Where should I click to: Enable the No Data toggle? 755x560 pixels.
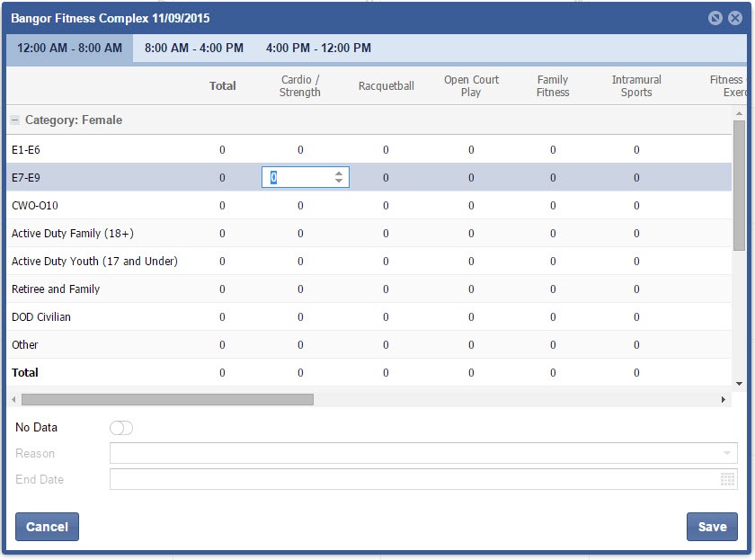coord(121,428)
